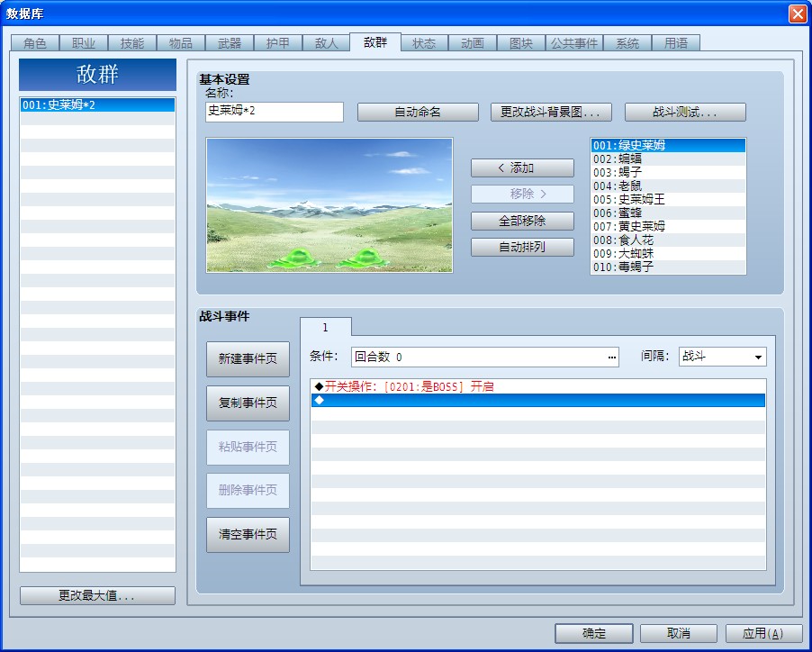Screen dimensions: 812x652
Task: Click the 更改最大值 button
Action: (97, 595)
